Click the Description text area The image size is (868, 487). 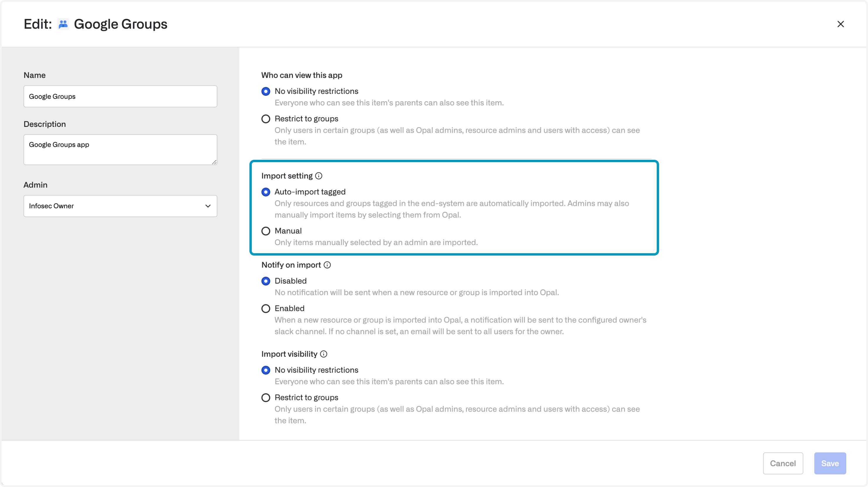pos(120,150)
